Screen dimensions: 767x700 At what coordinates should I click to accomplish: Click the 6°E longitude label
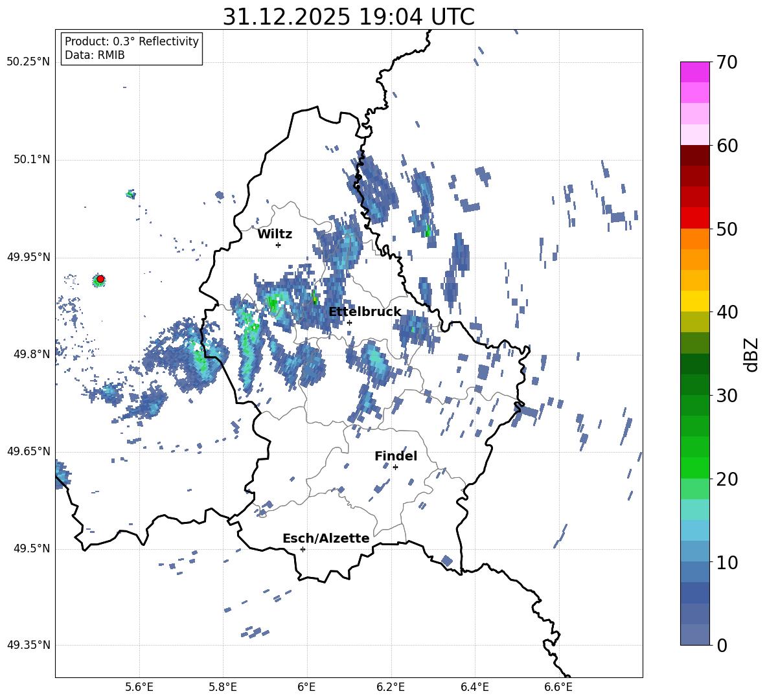pos(307,687)
